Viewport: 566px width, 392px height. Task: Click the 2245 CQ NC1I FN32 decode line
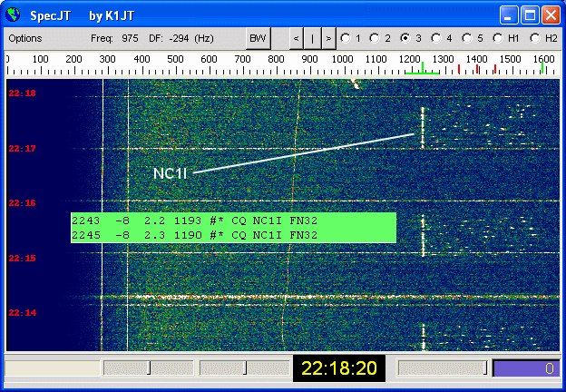(x=194, y=235)
